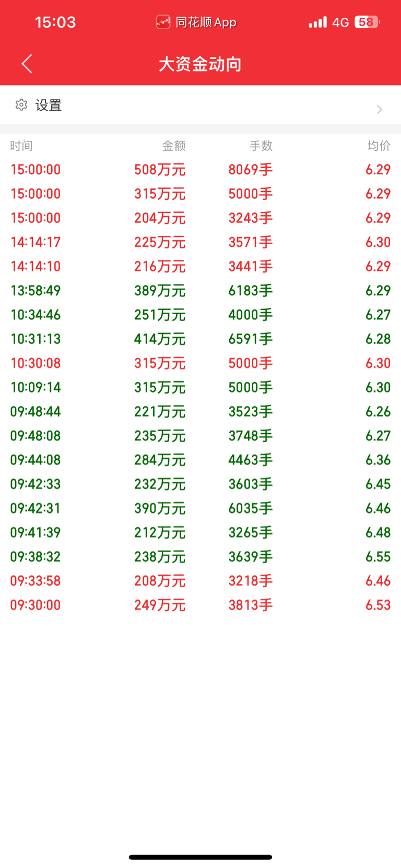Tap the 时间 column header
The width and height of the screenshot is (401, 868).
click(x=21, y=146)
